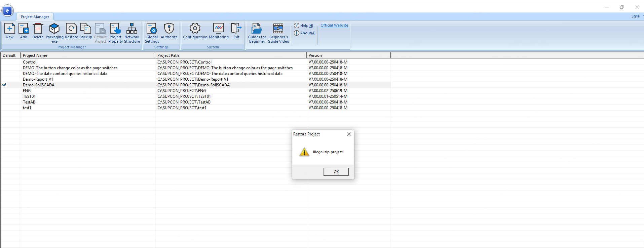The image size is (644, 248).
Task: Click the Add project icon
Action: pyautogui.click(x=24, y=29)
